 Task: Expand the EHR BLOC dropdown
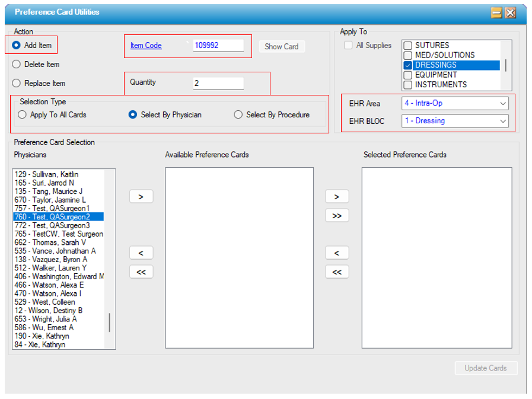coord(454,121)
